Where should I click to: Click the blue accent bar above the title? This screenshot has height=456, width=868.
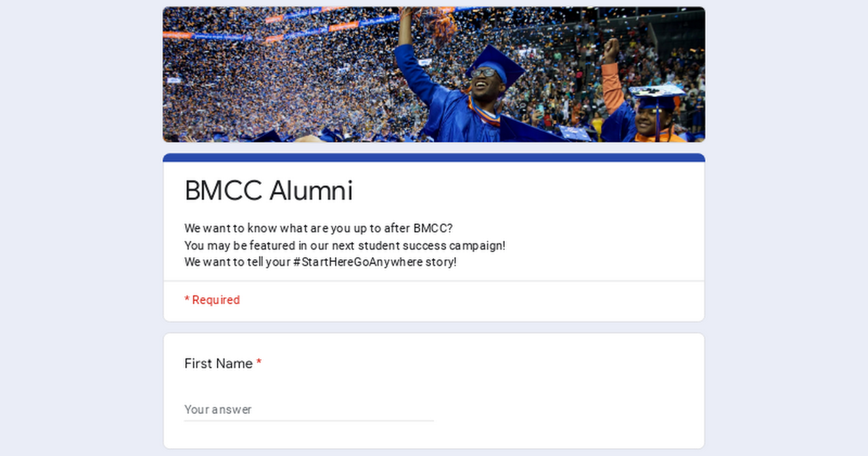point(434,156)
